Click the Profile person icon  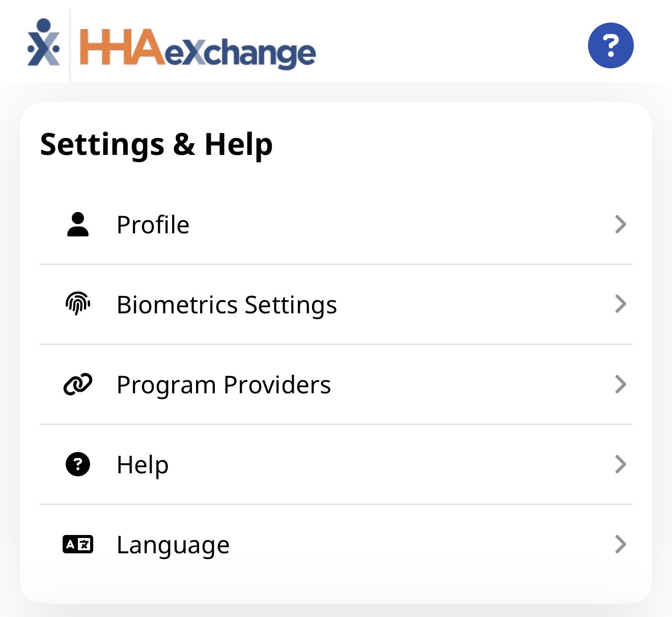coord(78,225)
